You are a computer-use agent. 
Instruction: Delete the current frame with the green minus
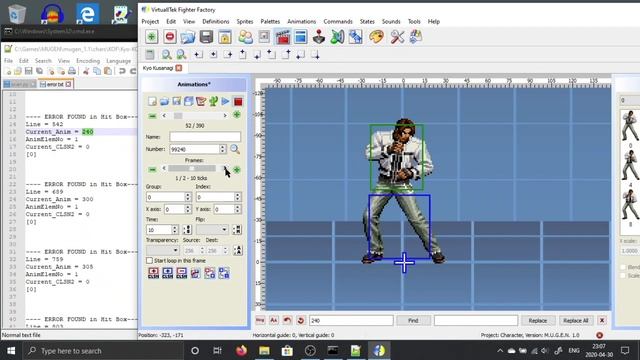pyautogui.click(x=152, y=169)
